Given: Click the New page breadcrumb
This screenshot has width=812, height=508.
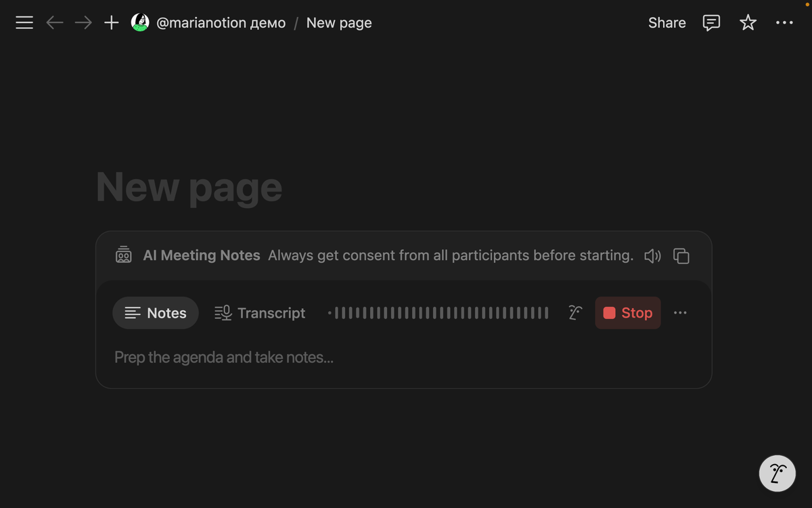Looking at the screenshot, I should click(x=339, y=23).
